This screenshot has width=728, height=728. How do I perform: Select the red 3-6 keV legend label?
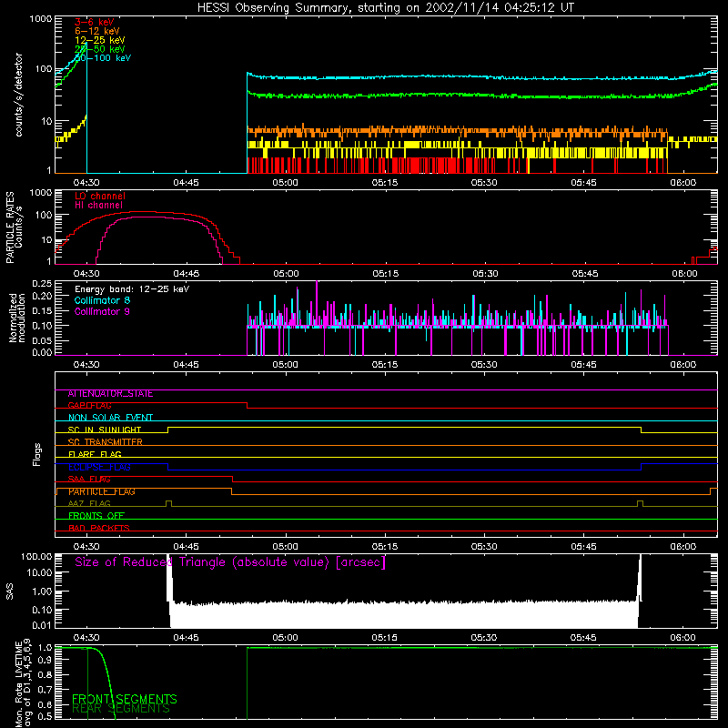tap(95, 22)
